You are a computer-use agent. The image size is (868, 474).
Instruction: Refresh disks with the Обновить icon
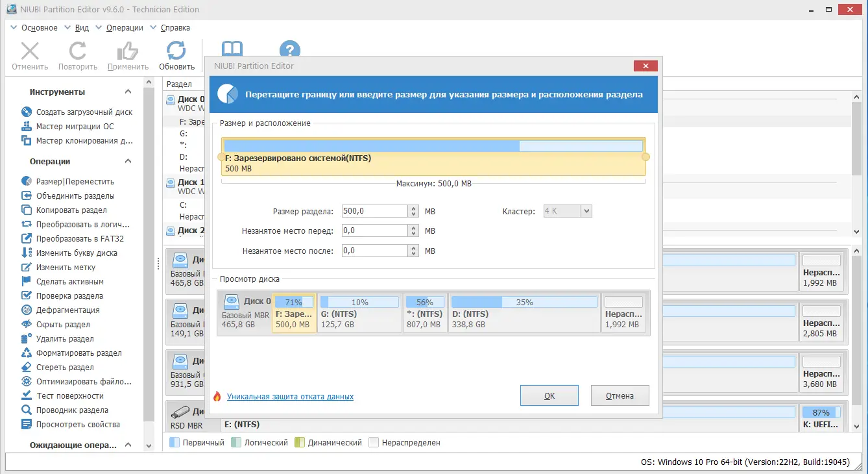176,51
